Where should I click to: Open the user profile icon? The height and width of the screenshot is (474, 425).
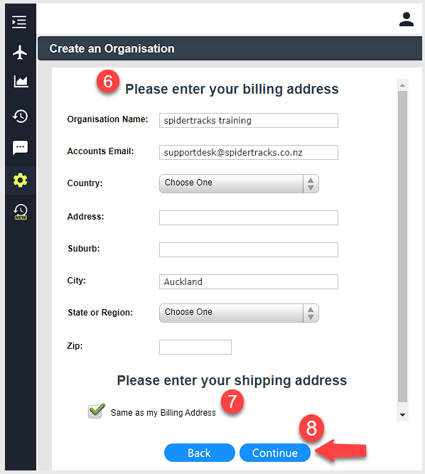pyautogui.click(x=406, y=19)
